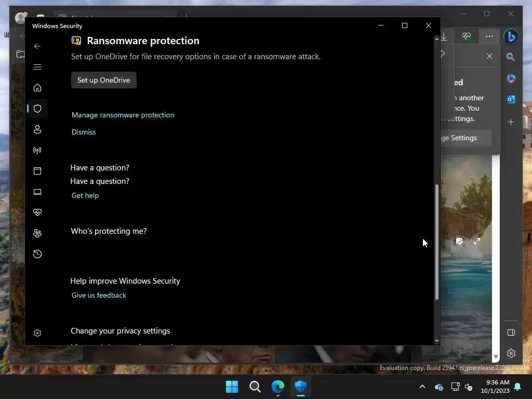The height and width of the screenshot is (399, 532).
Task: Open the Microsoft 365 icon in the Edge sidebar
Action: [511, 78]
